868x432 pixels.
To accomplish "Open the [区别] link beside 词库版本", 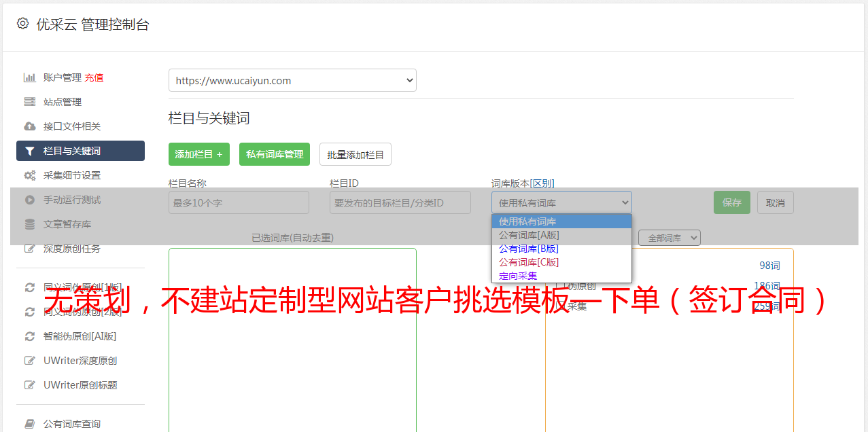I will tap(542, 183).
